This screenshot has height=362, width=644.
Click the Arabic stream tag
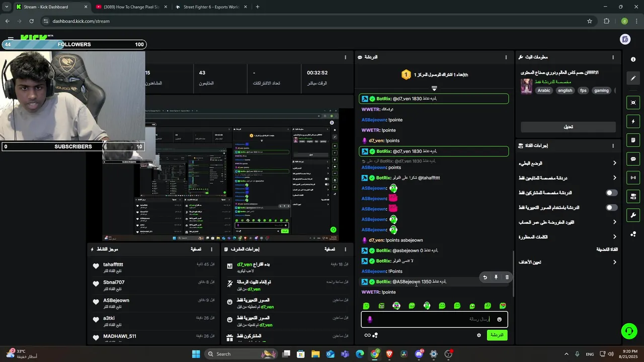544,90
